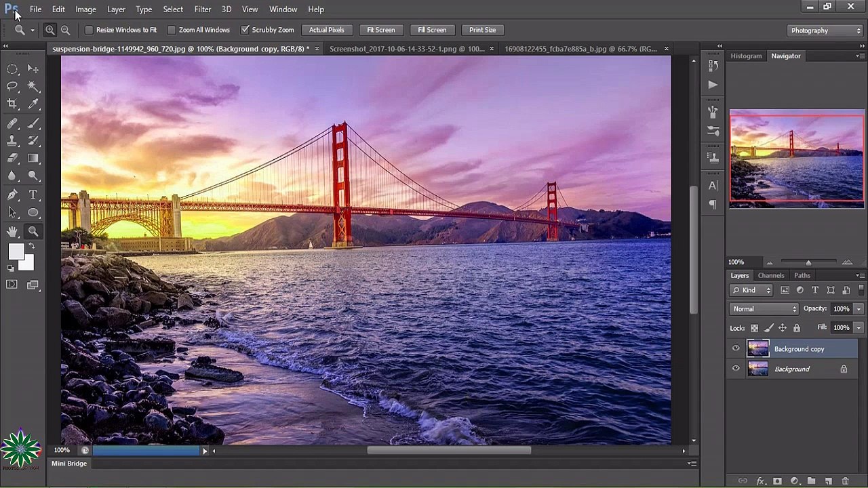The height and width of the screenshot is (488, 868).
Task: Open the History panel icon
Action: point(713,66)
